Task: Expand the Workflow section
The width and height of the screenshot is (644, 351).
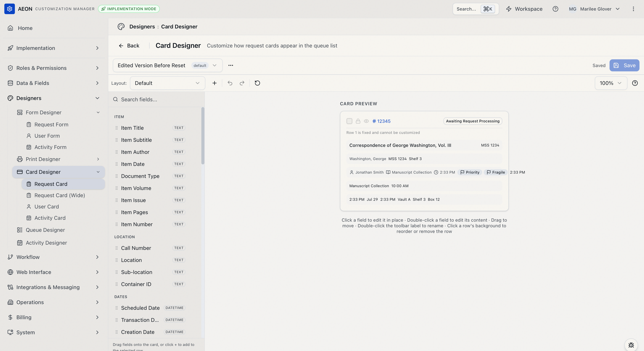Action: pos(54,257)
